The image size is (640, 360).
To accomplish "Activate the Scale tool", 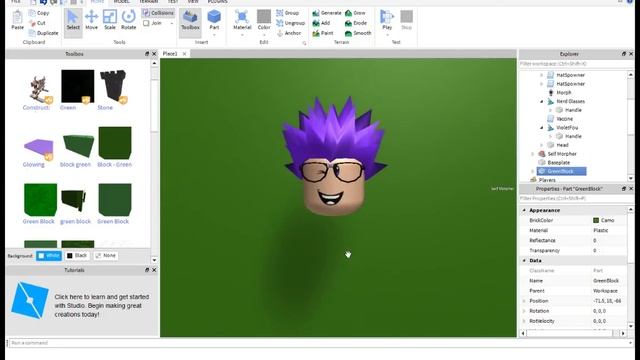I will (110, 20).
